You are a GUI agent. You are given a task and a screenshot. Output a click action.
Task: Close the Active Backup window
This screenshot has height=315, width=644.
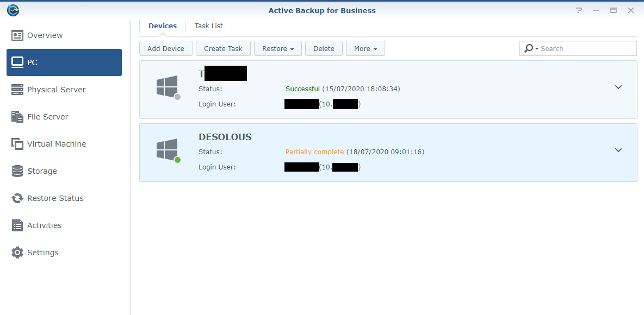point(631,11)
